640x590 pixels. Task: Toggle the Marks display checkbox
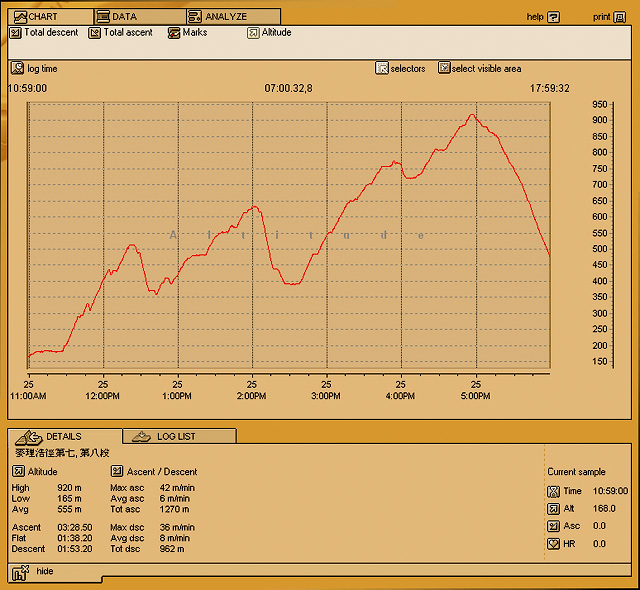[x=174, y=33]
